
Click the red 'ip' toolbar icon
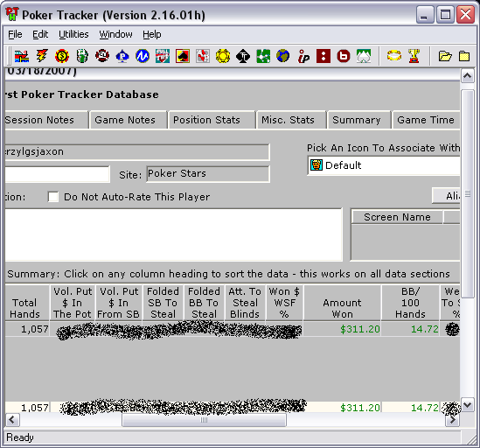pyautogui.click(x=303, y=56)
